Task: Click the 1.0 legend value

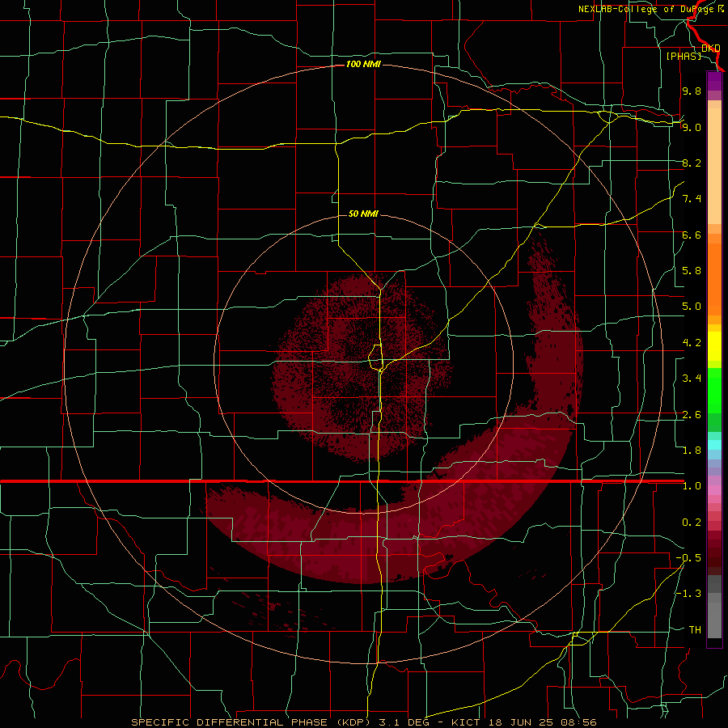Action: pos(692,486)
